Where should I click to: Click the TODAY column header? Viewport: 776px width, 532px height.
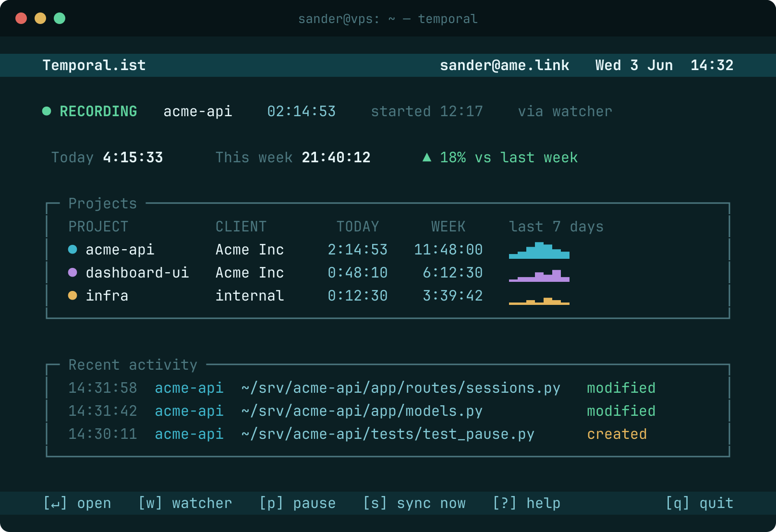coord(358,227)
